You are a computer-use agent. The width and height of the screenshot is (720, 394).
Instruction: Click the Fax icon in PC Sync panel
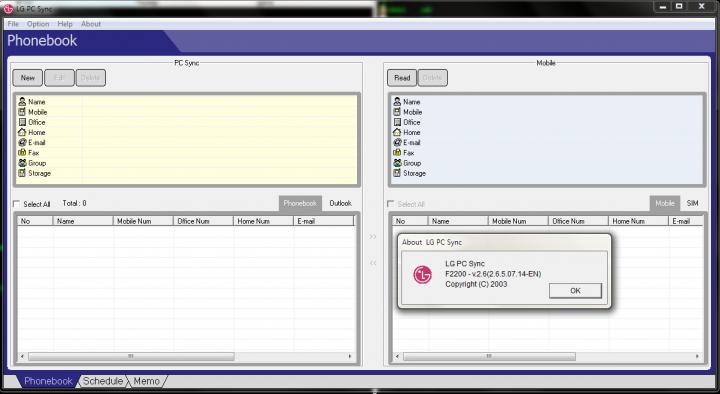[x=22, y=152]
